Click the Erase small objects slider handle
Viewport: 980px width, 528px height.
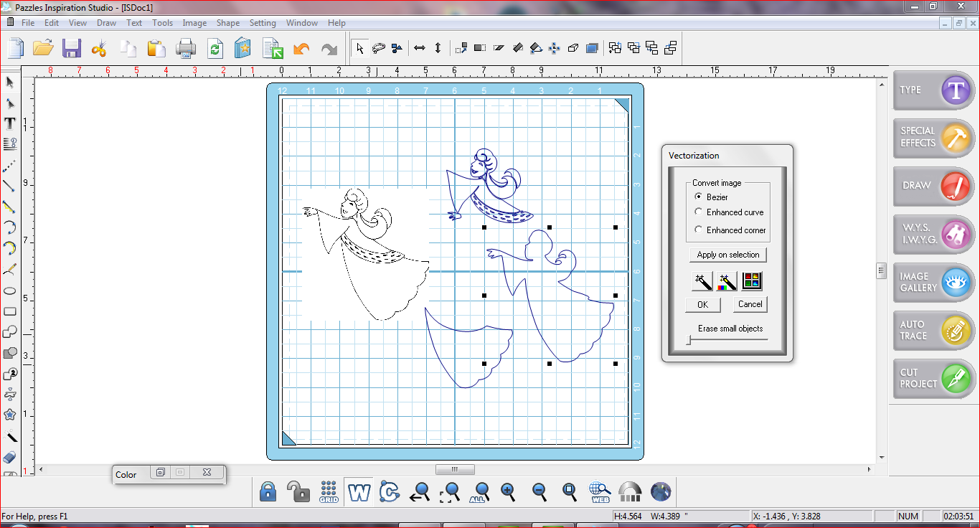coord(689,341)
